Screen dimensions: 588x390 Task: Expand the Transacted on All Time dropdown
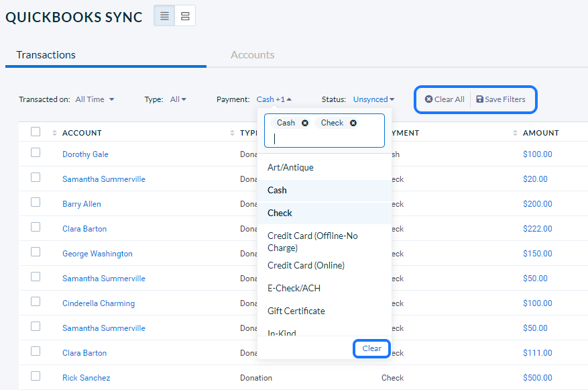[x=95, y=99]
